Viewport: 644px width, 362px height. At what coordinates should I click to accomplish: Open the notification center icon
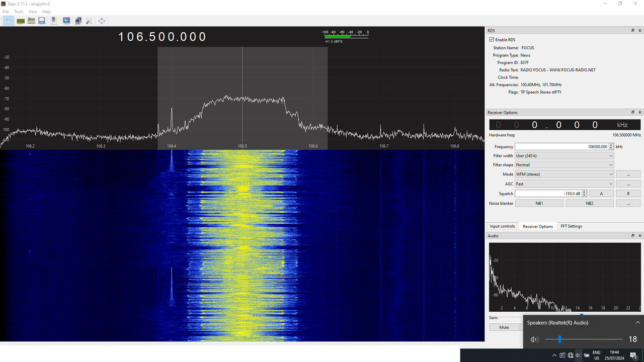tap(633, 355)
